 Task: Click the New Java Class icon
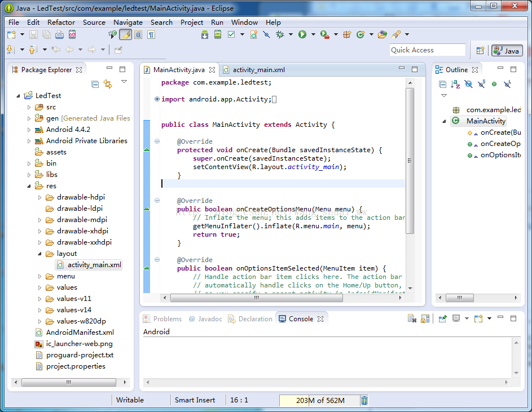point(360,34)
